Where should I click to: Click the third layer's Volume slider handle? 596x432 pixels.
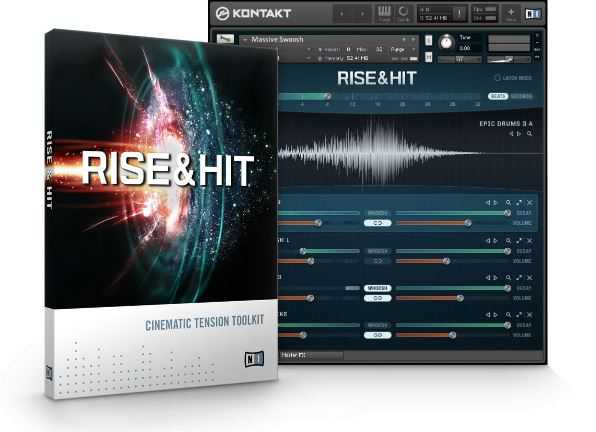coord(460,298)
